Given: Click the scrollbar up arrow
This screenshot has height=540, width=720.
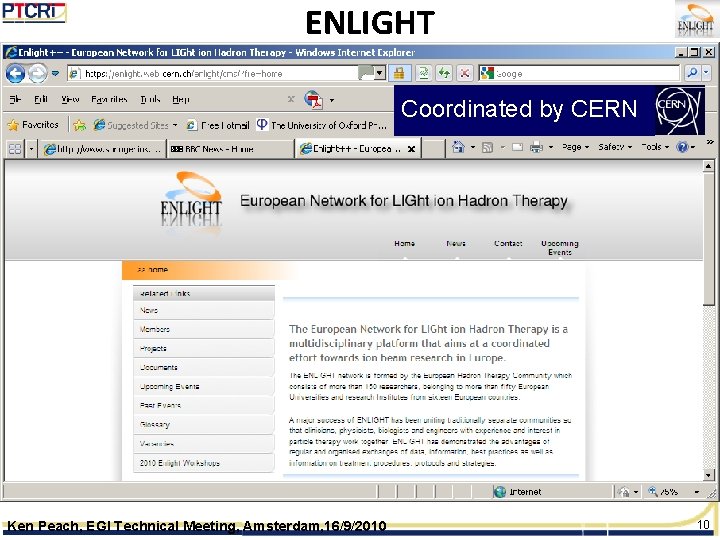Looking at the screenshot, I should (x=709, y=166).
